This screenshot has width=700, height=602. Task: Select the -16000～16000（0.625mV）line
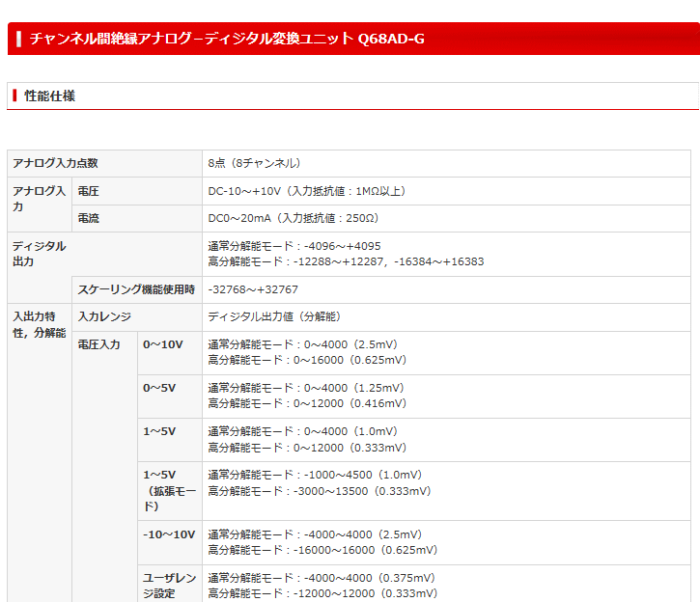tap(322, 550)
